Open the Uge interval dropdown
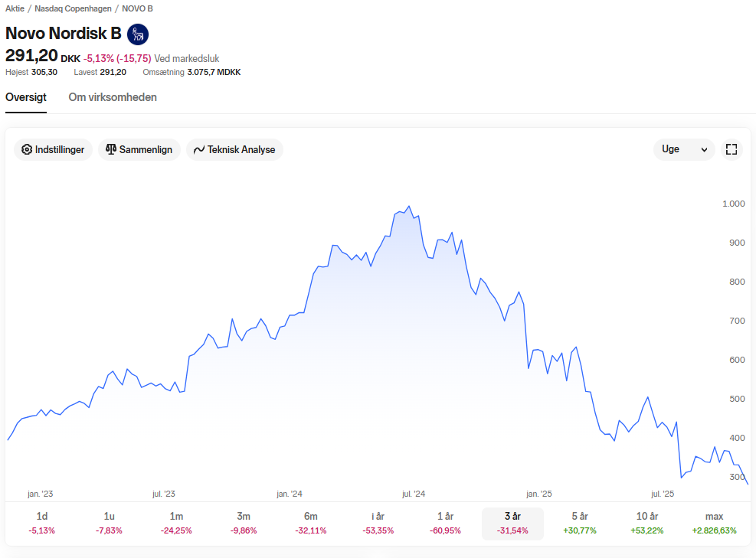The width and height of the screenshot is (756, 558). point(684,149)
